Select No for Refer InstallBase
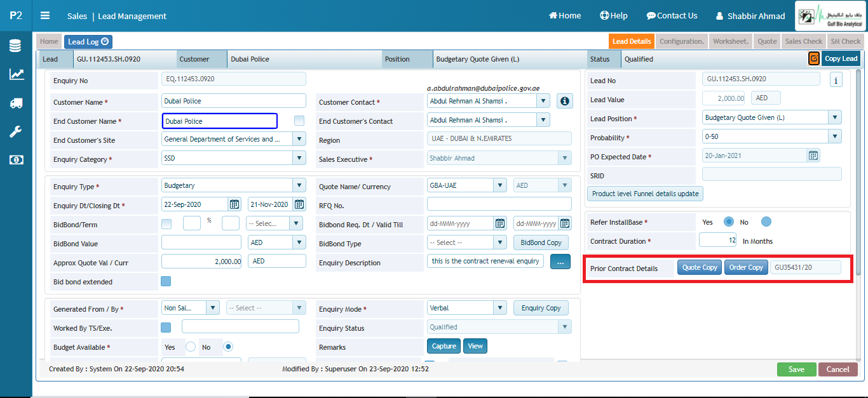 coord(766,222)
